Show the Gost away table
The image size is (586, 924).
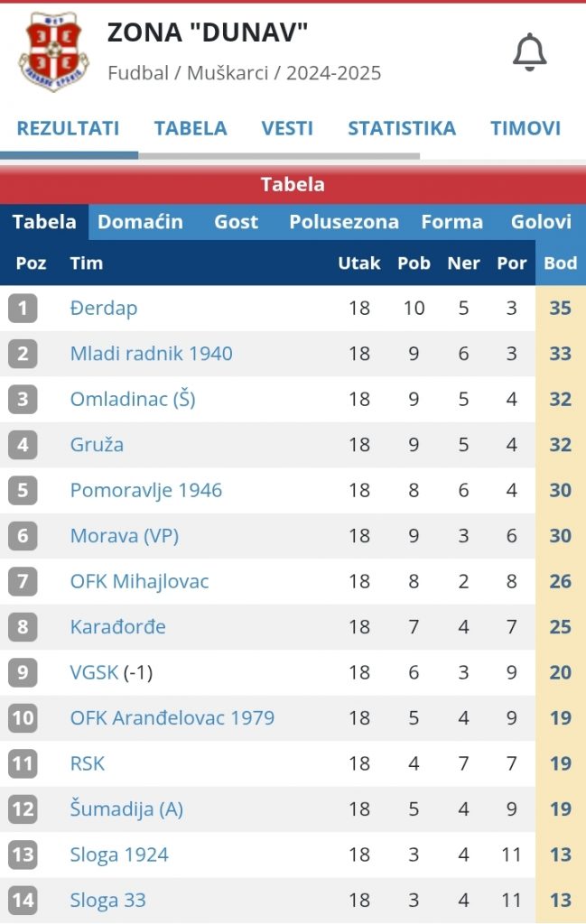tap(236, 222)
